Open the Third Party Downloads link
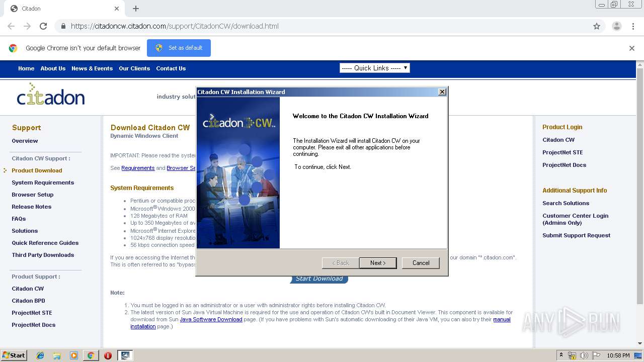The image size is (644, 362). pyautogui.click(x=43, y=255)
